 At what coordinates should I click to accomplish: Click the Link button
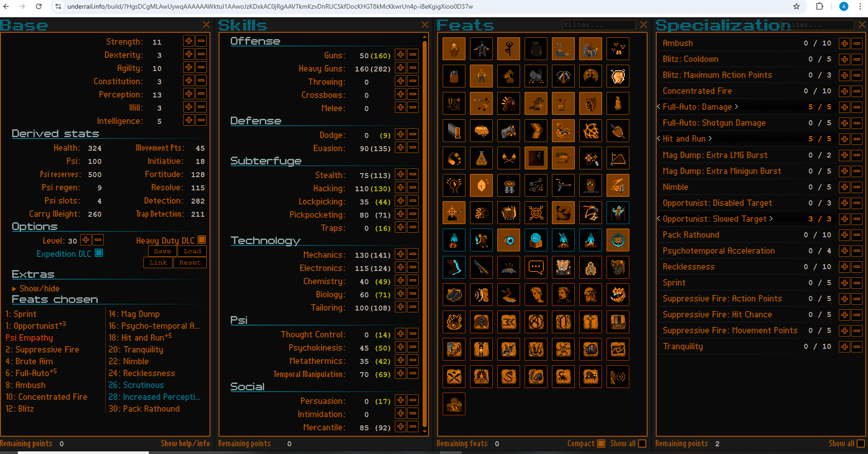pyautogui.click(x=158, y=262)
